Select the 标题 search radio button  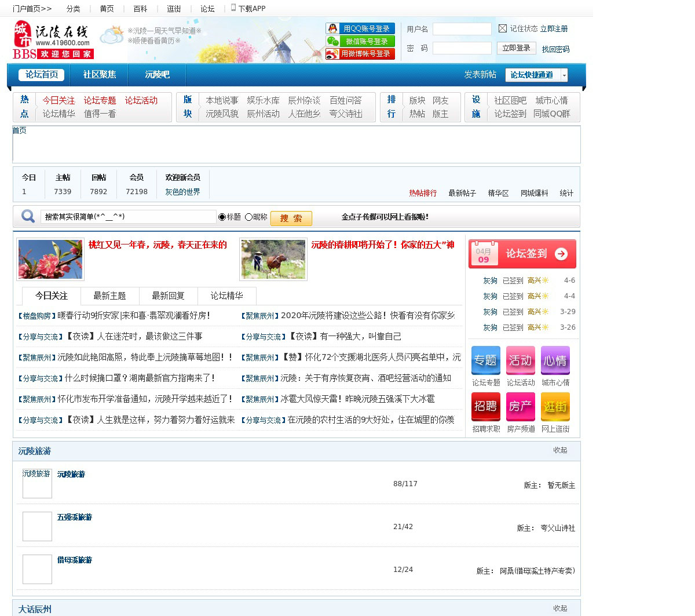[222, 217]
